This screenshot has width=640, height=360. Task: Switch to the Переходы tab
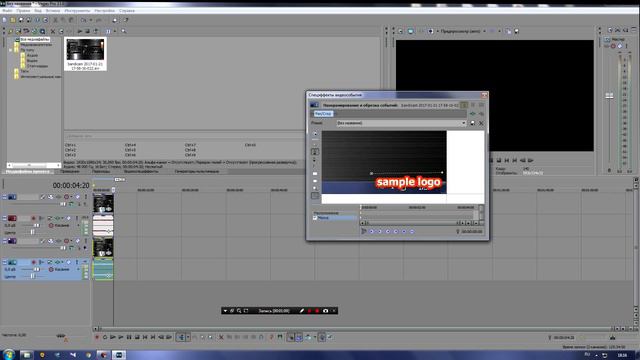click(x=101, y=171)
